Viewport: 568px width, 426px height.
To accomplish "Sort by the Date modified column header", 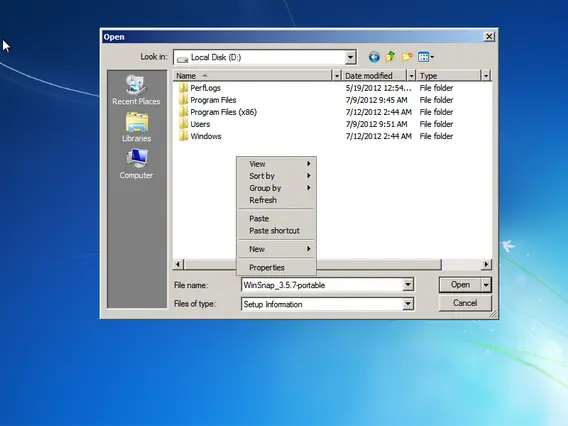I will (375, 75).
